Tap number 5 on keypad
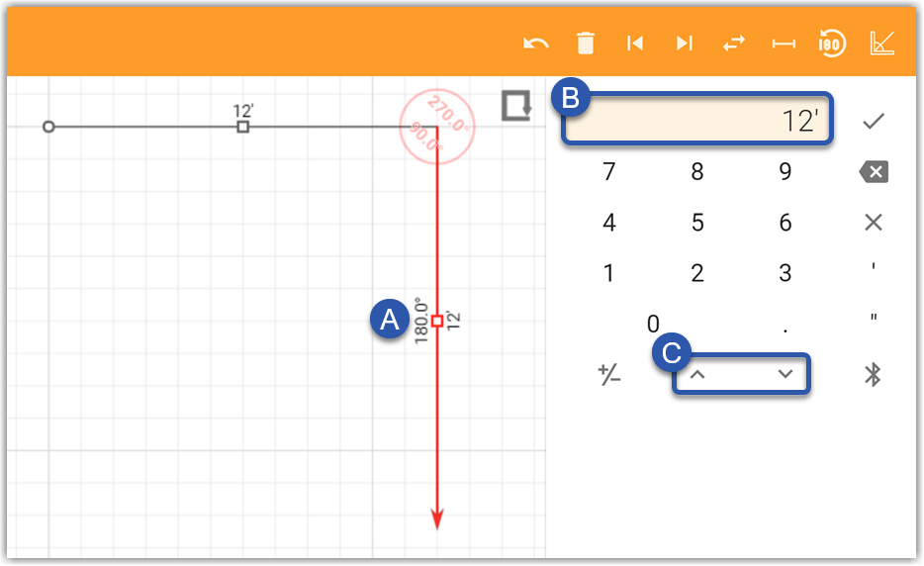924x566 pixels. pos(697,223)
